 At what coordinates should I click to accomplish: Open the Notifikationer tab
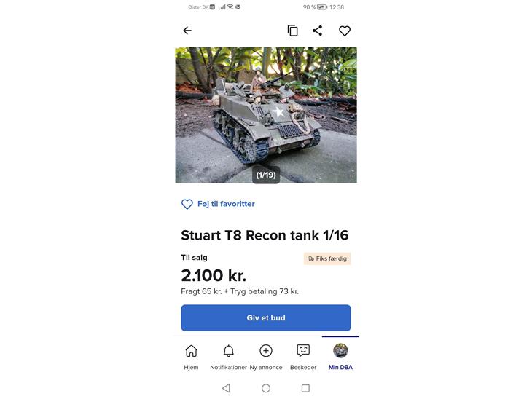point(228,357)
